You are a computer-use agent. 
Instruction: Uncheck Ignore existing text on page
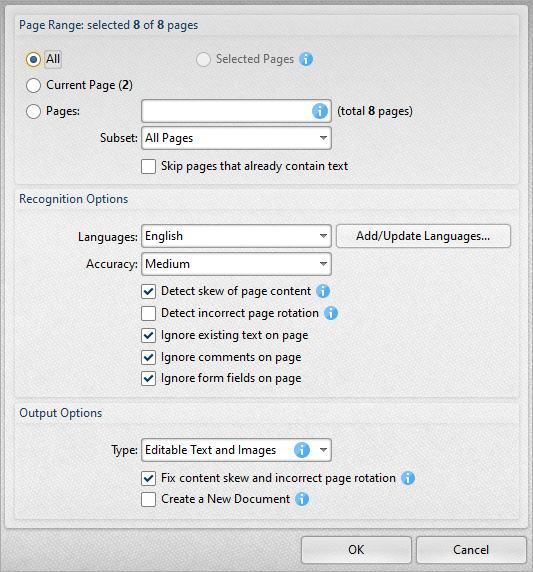click(x=148, y=335)
